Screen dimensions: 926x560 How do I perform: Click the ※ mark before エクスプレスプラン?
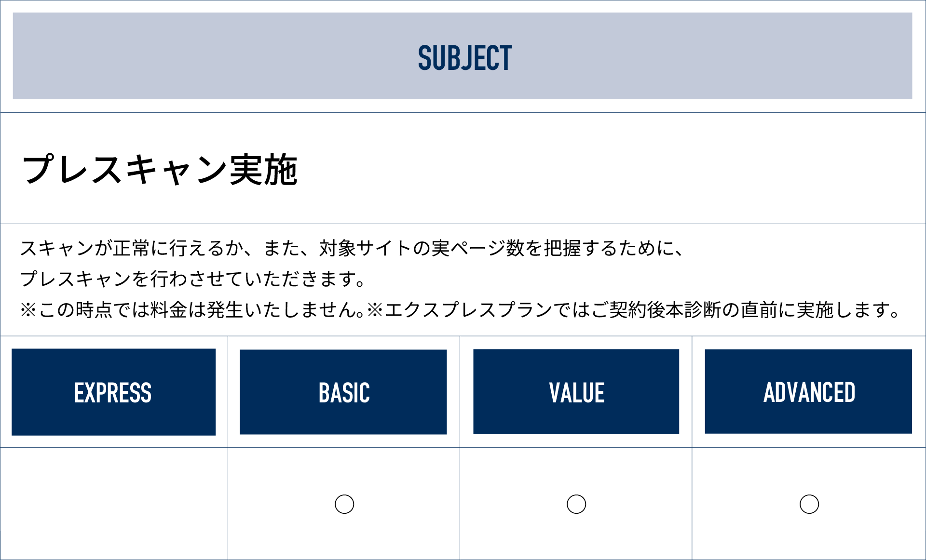[375, 310]
